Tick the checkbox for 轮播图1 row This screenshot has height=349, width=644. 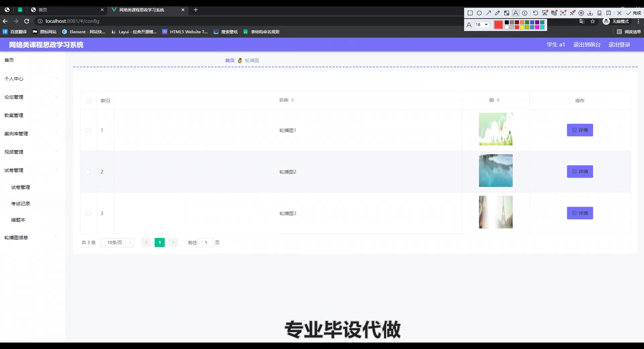coord(88,130)
